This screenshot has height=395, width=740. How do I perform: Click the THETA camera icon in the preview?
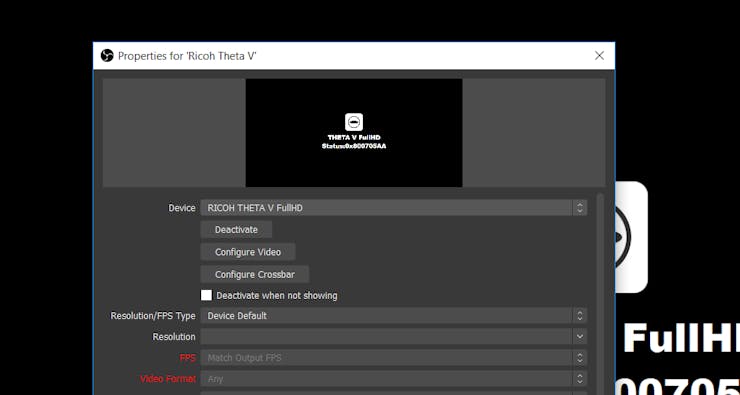point(354,122)
